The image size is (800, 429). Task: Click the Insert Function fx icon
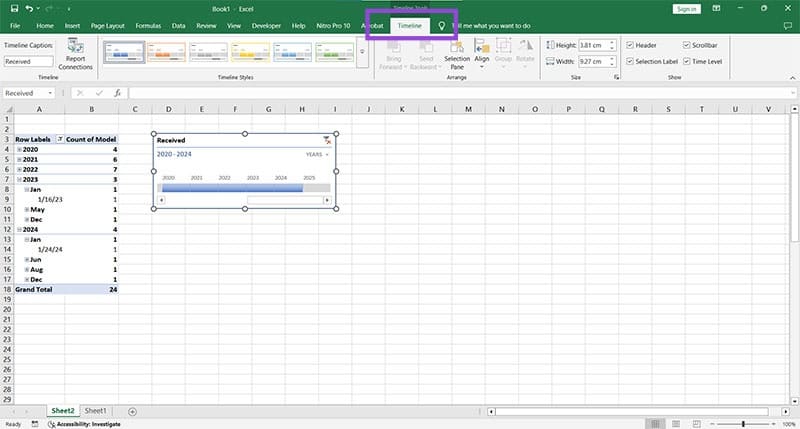(x=117, y=93)
